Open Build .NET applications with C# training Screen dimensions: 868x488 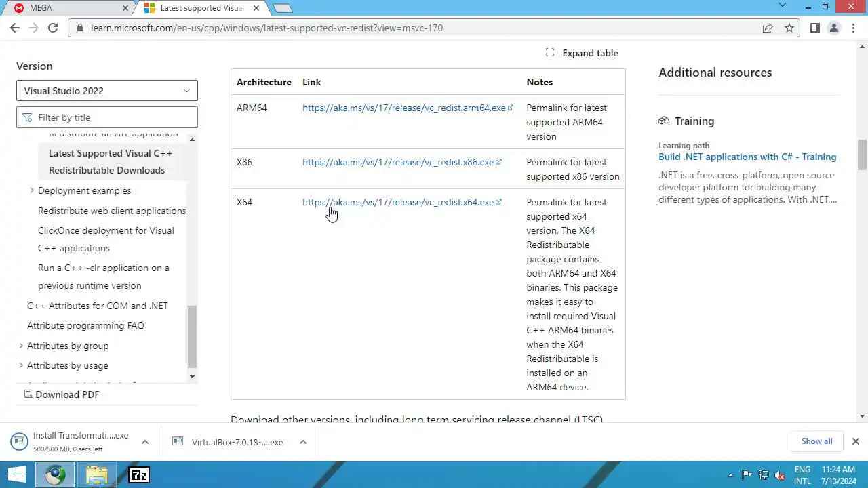[747, 157]
